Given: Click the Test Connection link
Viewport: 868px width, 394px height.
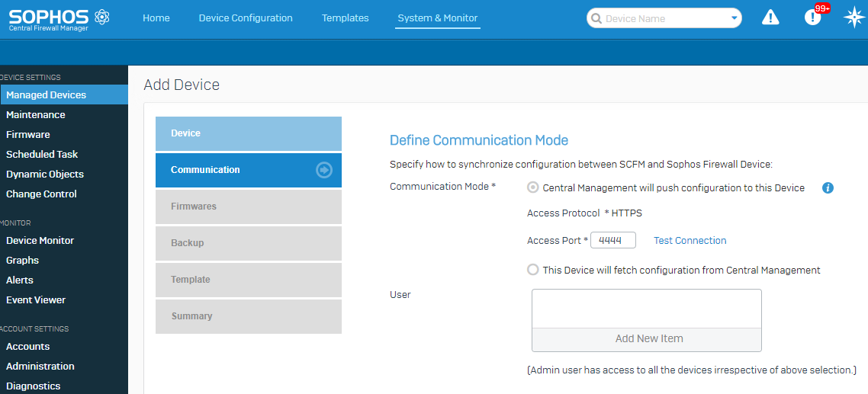Looking at the screenshot, I should click(x=690, y=240).
